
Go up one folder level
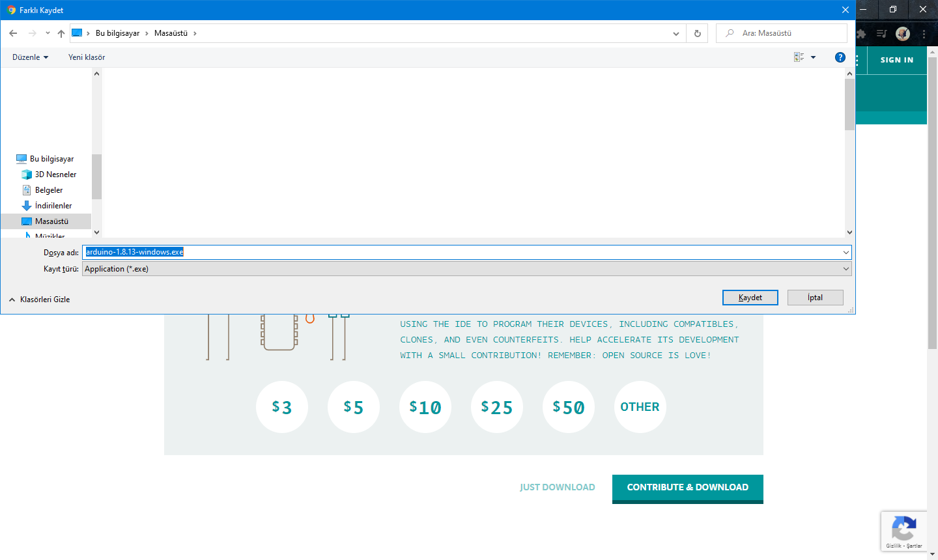[61, 33]
